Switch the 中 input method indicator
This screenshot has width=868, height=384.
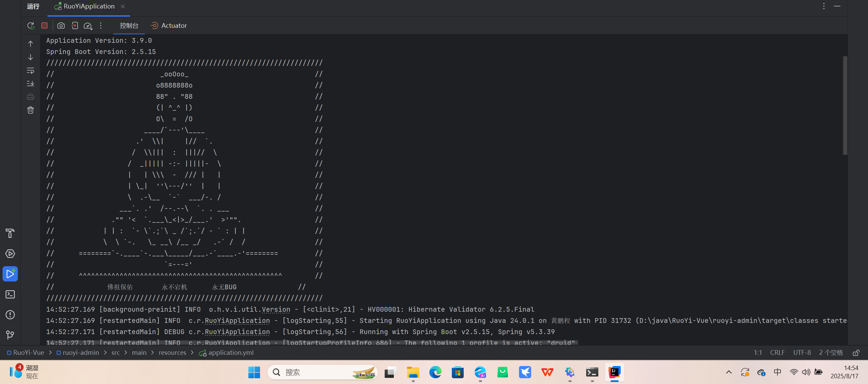777,372
